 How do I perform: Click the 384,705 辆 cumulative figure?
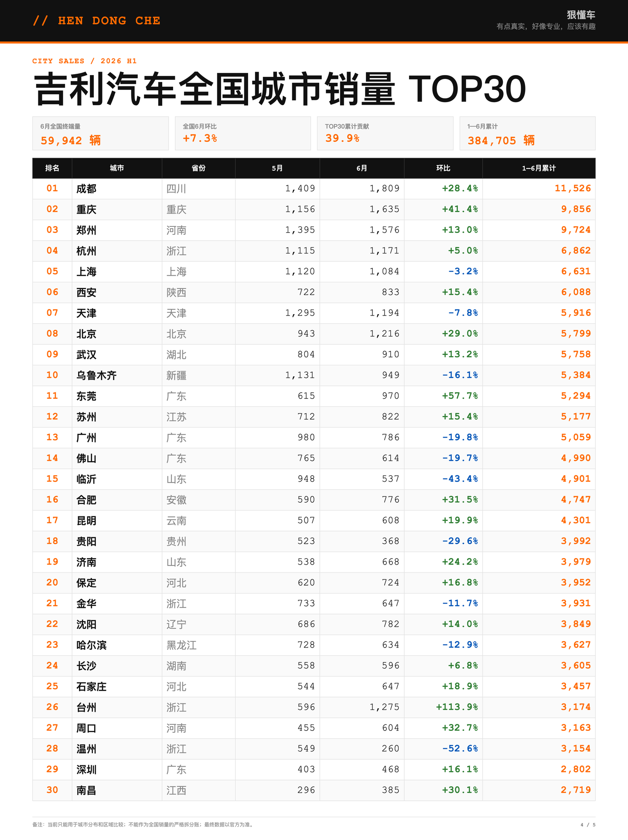tap(501, 141)
